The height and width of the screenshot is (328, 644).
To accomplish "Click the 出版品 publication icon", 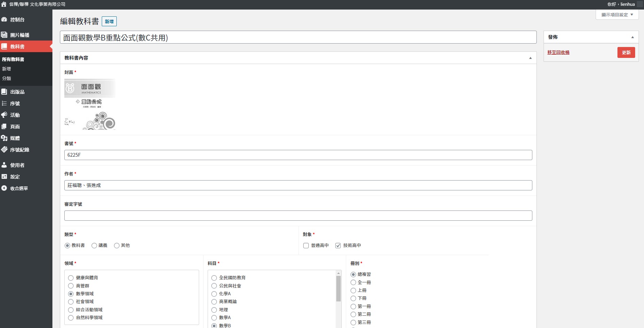I will [x=4, y=92].
